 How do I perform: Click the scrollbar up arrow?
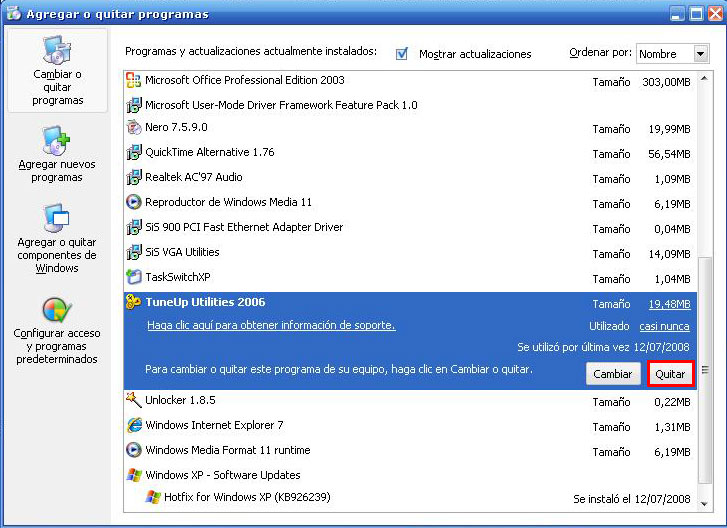[704, 78]
